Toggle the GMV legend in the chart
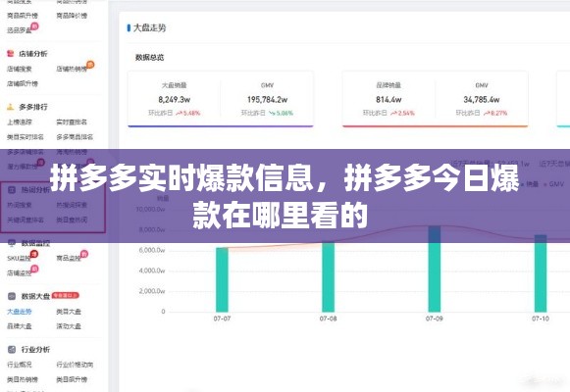This screenshot has width=570, height=392. 553,184
